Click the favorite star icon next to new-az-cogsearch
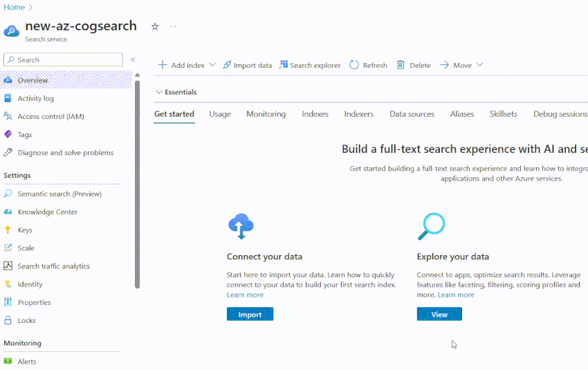 pos(155,26)
